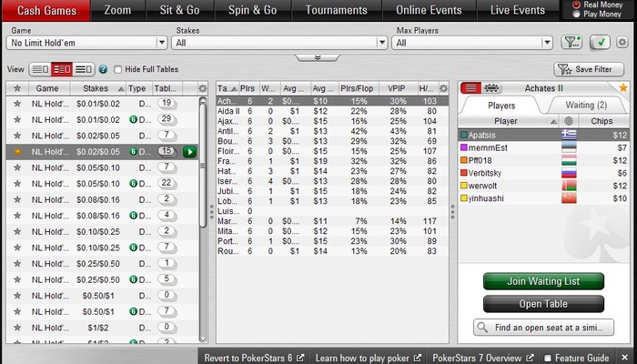
Task: Select the Luis... table row
Action: 332,211
